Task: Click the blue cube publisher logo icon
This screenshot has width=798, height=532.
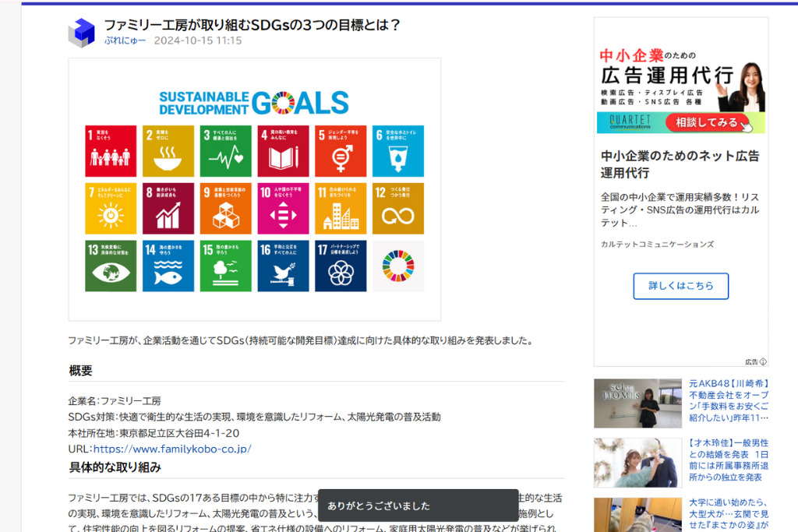Action: click(x=81, y=33)
